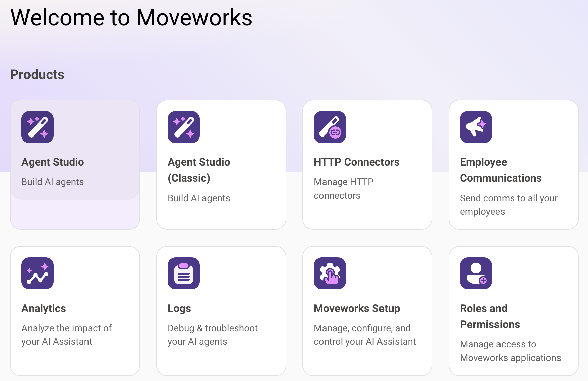Click the Roles and Permissions user icon
The height and width of the screenshot is (381, 588).
476,273
